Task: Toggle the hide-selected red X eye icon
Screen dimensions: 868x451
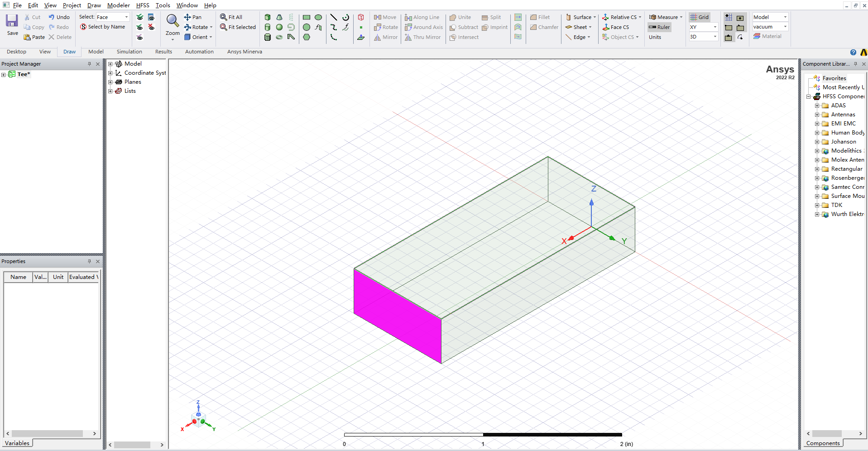Action: [x=151, y=27]
